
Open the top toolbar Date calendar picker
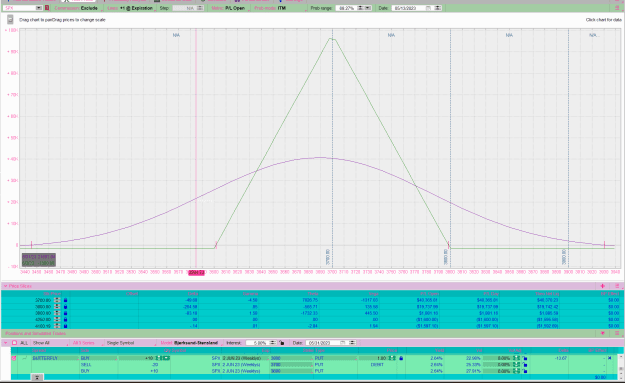pyautogui.click(x=428, y=8)
